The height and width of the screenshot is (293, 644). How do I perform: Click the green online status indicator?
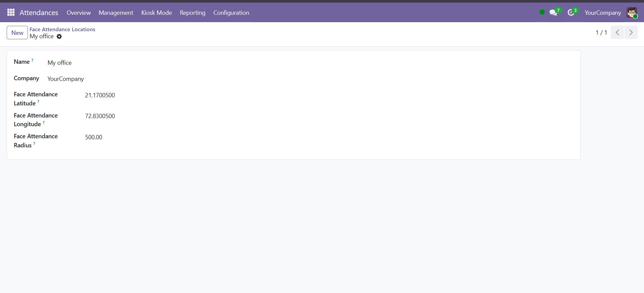coord(542,12)
